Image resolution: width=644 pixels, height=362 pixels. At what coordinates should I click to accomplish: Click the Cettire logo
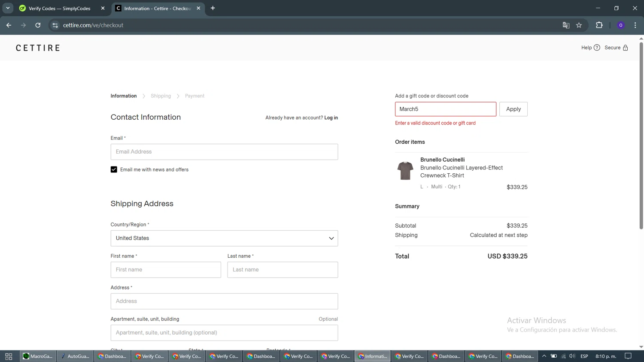[x=38, y=48]
